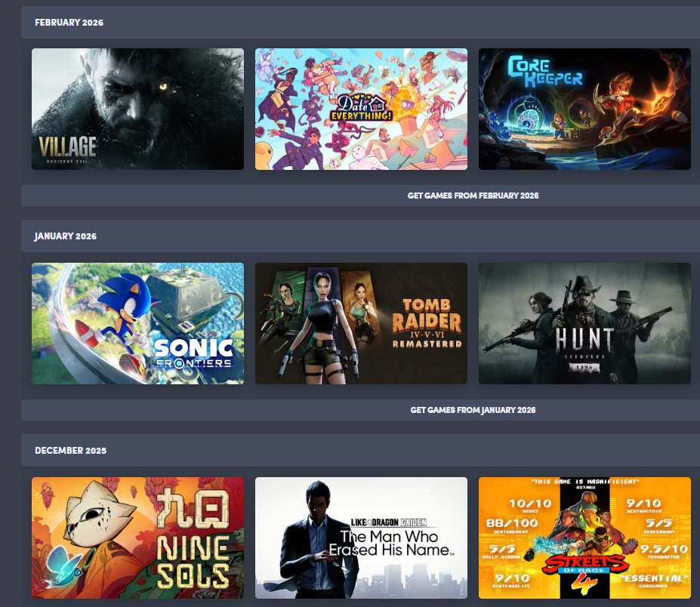Open Like a Dragon Gaiden tile
Image resolution: width=700 pixels, height=607 pixels.
(x=361, y=538)
